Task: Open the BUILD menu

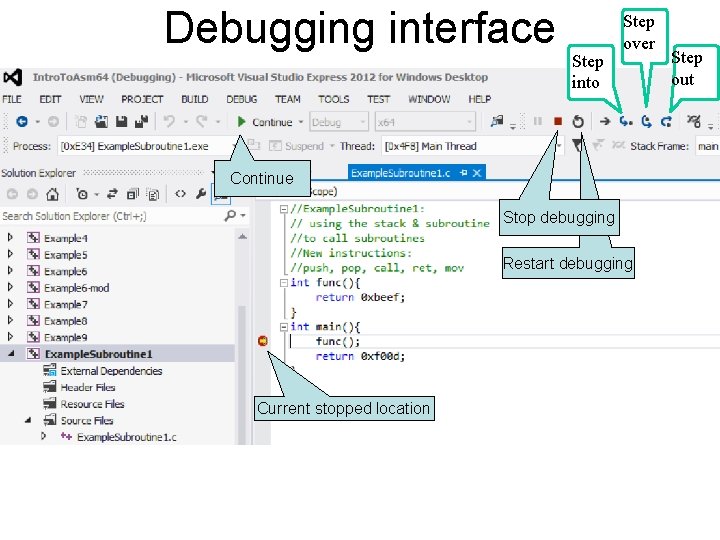Action: (195, 99)
